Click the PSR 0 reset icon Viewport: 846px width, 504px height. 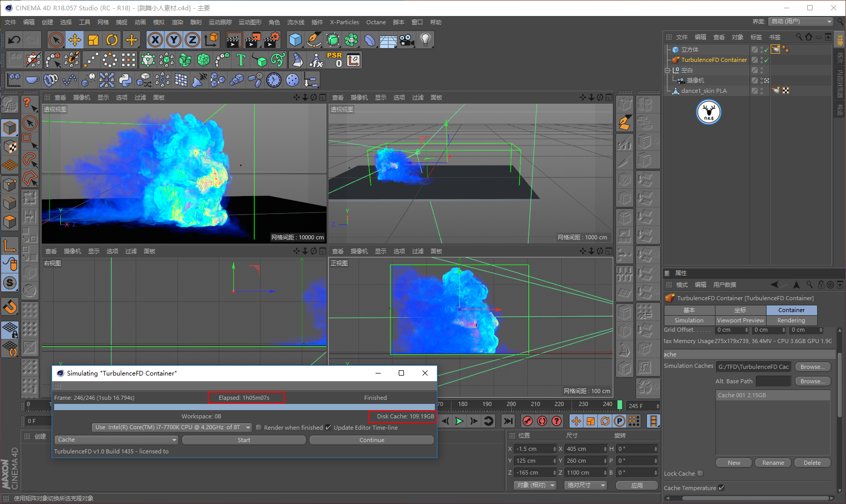pos(334,60)
